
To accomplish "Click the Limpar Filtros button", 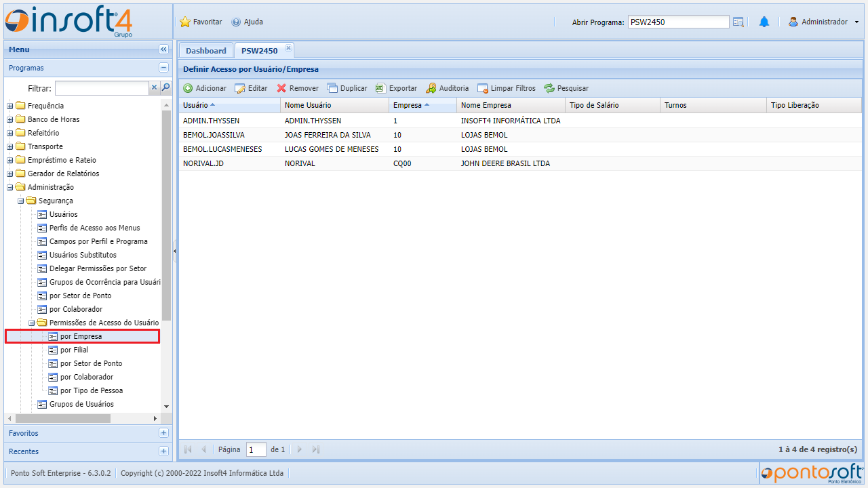I will point(506,88).
